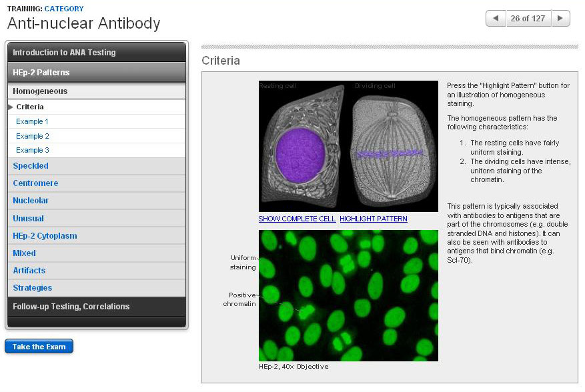Open Example 2 under Homogeneous
Image resolution: width=585 pixels, height=392 pixels.
(33, 136)
